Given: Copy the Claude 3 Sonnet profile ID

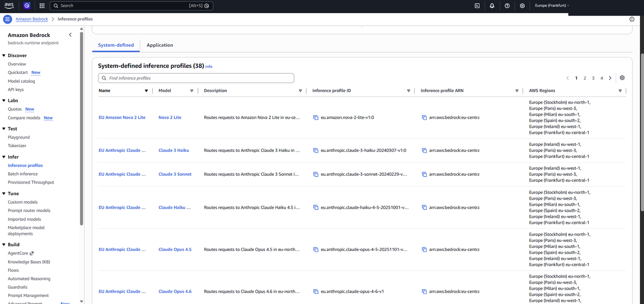Looking at the screenshot, I should (316, 174).
